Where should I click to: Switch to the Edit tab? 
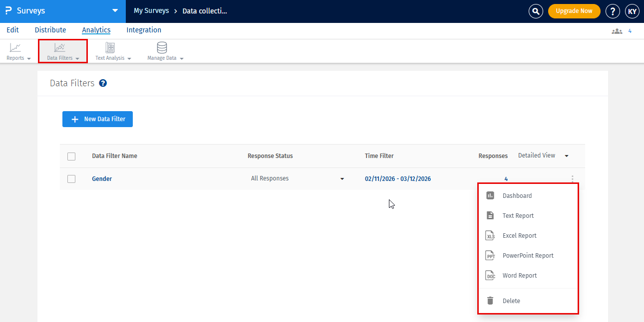coord(13,30)
